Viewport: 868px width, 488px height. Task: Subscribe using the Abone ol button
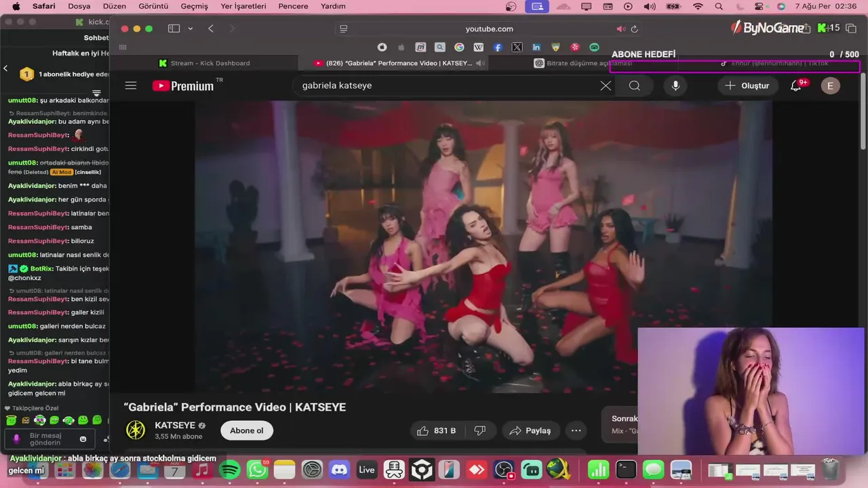(x=247, y=430)
